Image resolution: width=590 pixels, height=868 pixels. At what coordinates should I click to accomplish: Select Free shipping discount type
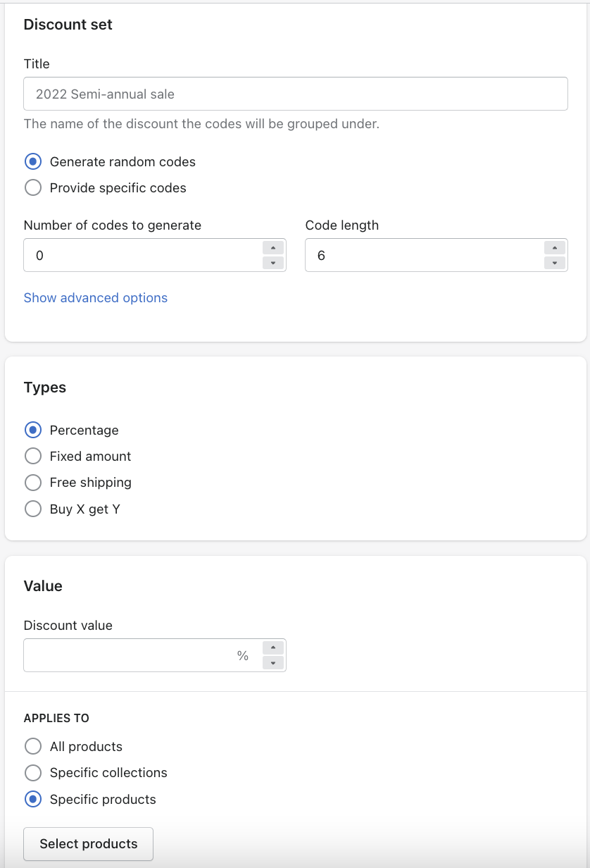(x=33, y=483)
